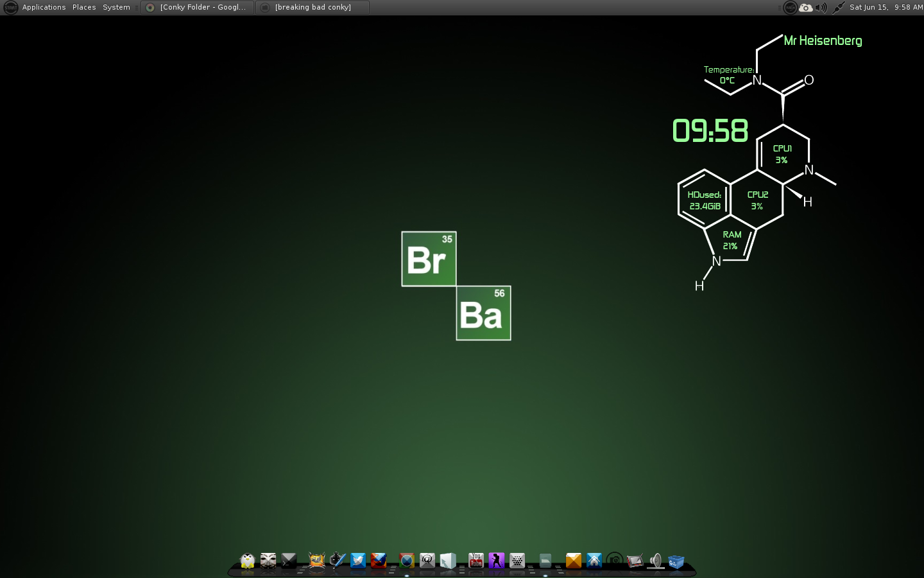
Task: Open the Places menu
Action: (84, 7)
